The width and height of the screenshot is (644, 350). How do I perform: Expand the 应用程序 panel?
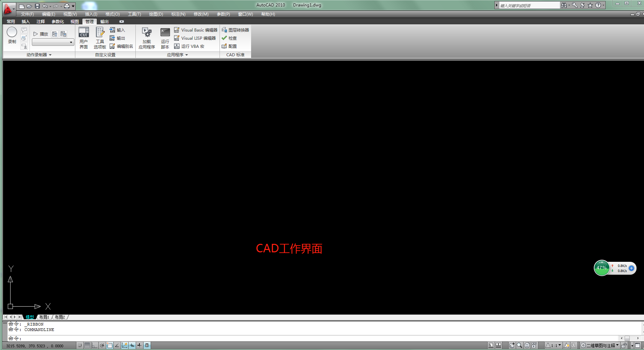pos(177,55)
